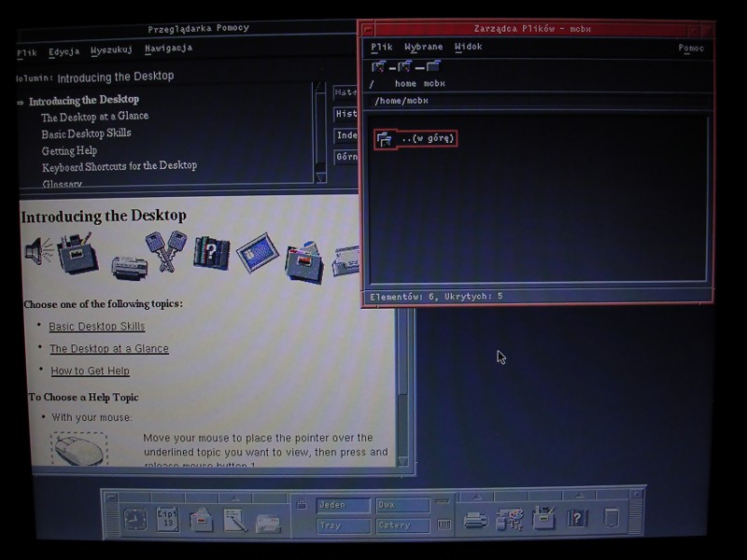Open the help manager question-mark icon

click(578, 519)
